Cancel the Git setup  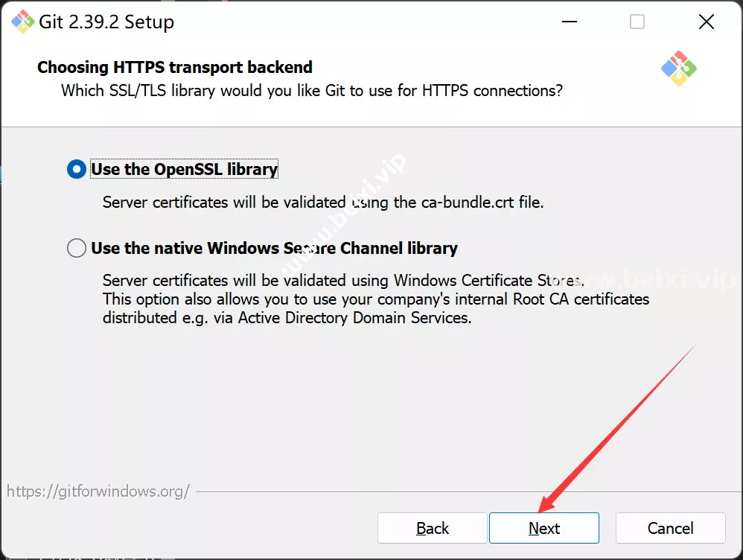pos(671,528)
